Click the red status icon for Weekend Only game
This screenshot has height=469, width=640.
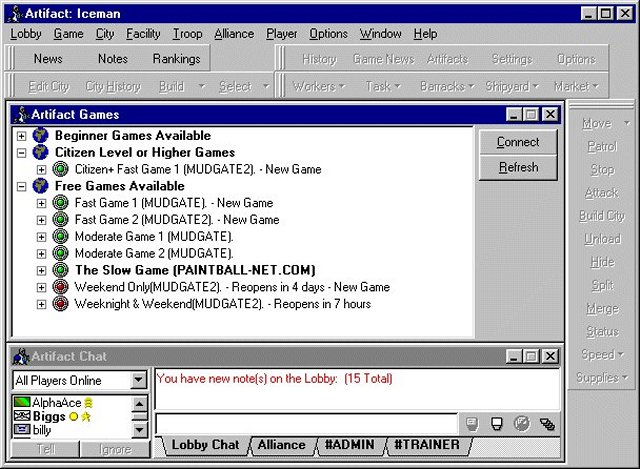point(60,287)
